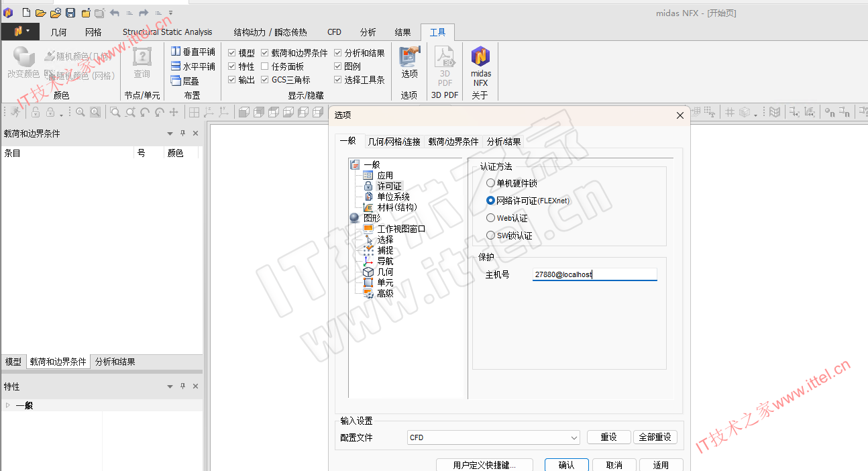Viewport: 868px width, 471px height.
Task: Open 特性 panel dropdown arrow
Action: click(170, 386)
